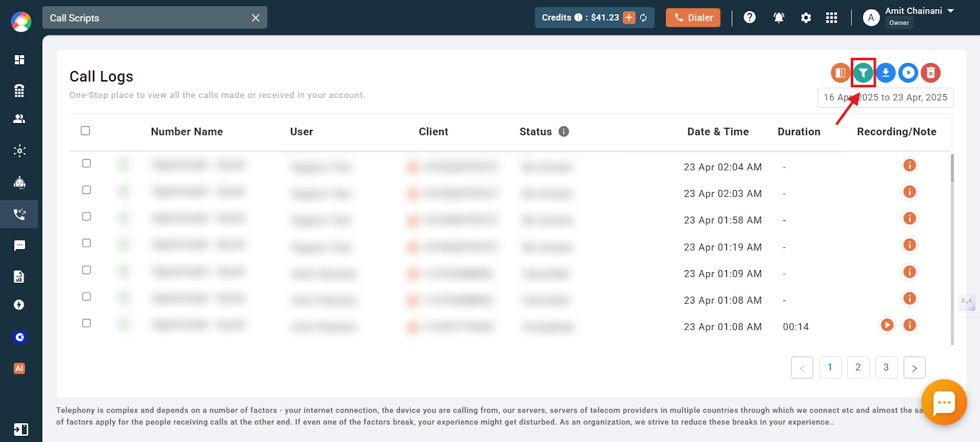
Task: Click the Number Name column header
Action: pyautogui.click(x=187, y=132)
